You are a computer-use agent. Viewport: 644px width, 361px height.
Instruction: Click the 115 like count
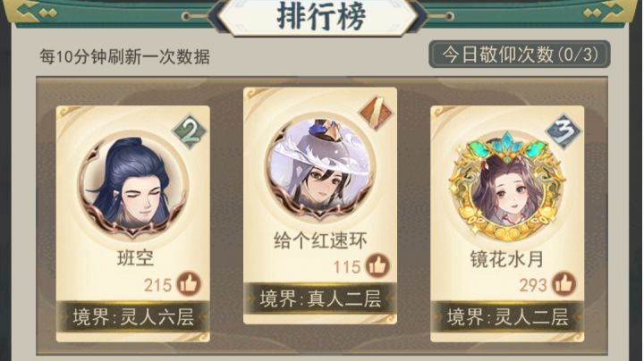coord(347,267)
